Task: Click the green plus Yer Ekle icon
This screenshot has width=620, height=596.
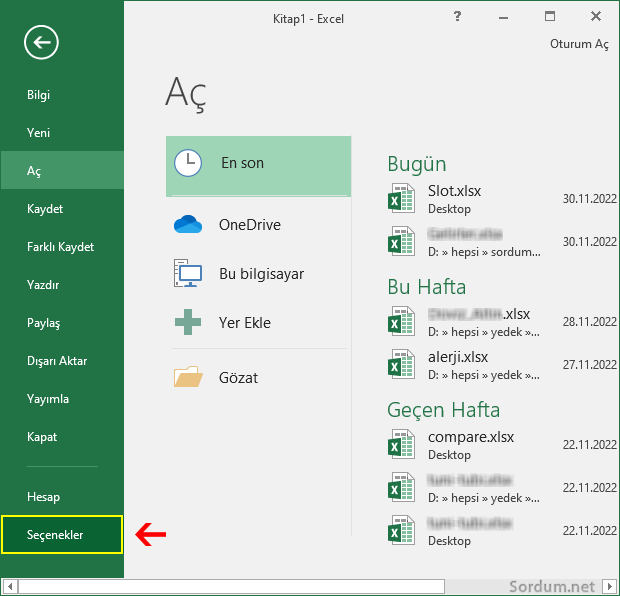Action: click(188, 322)
